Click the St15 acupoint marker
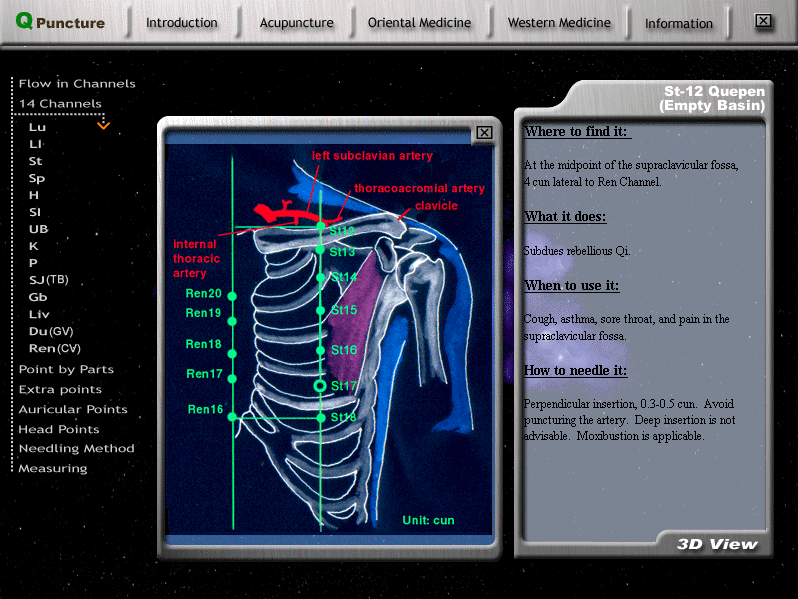Screen dimensions: 798x599 coord(321,311)
